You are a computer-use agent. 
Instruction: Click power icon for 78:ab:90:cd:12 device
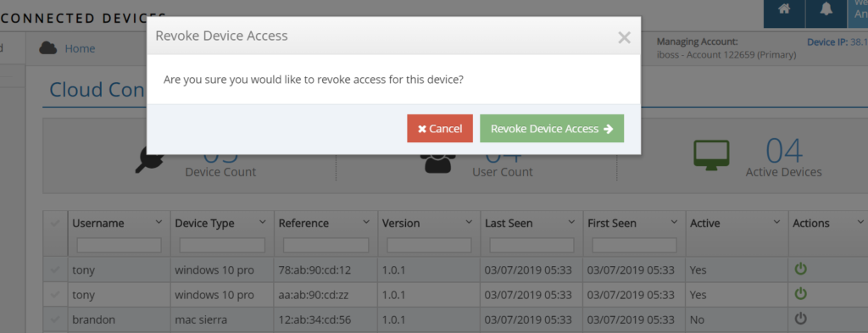coord(800,269)
